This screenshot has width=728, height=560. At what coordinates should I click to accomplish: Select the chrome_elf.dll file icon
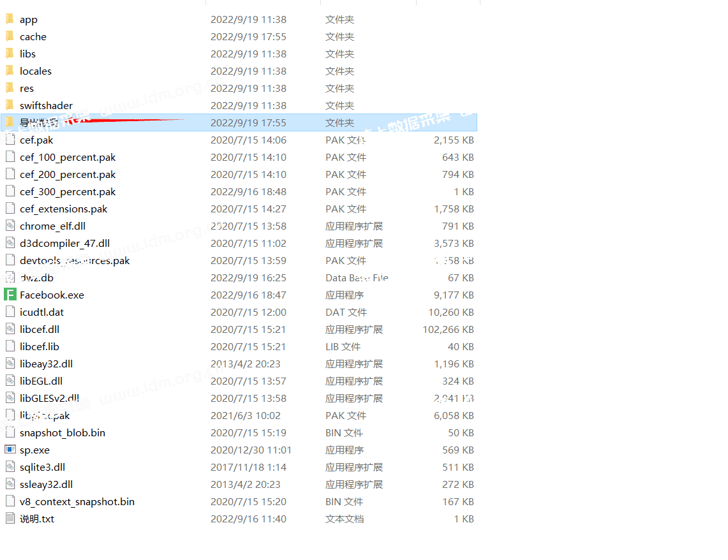pos(10,226)
